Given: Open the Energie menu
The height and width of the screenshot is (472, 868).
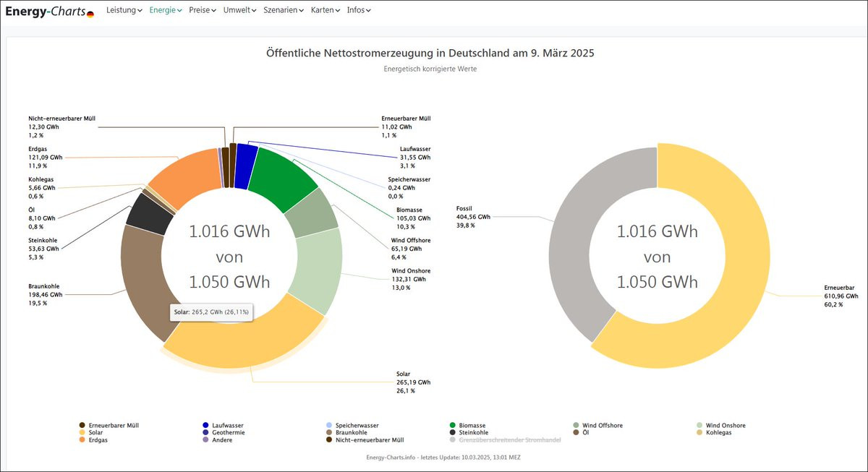Looking at the screenshot, I should [165, 11].
